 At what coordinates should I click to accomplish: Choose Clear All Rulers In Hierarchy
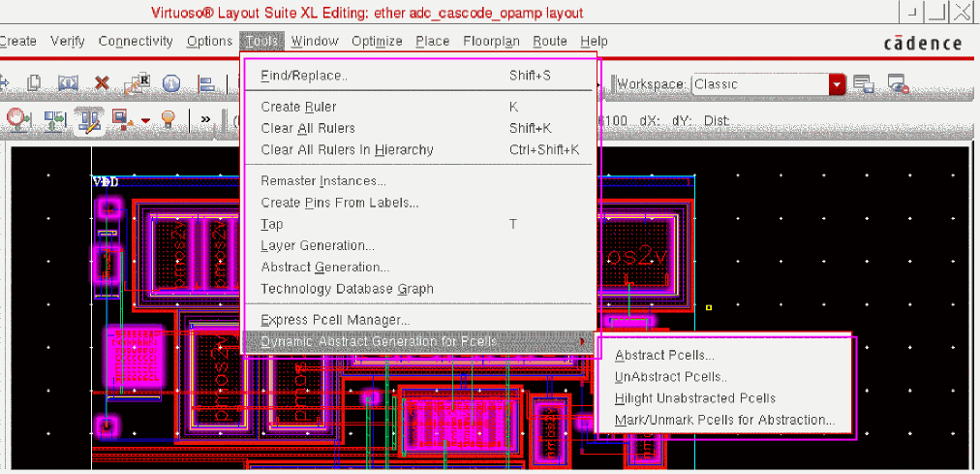pos(418,150)
